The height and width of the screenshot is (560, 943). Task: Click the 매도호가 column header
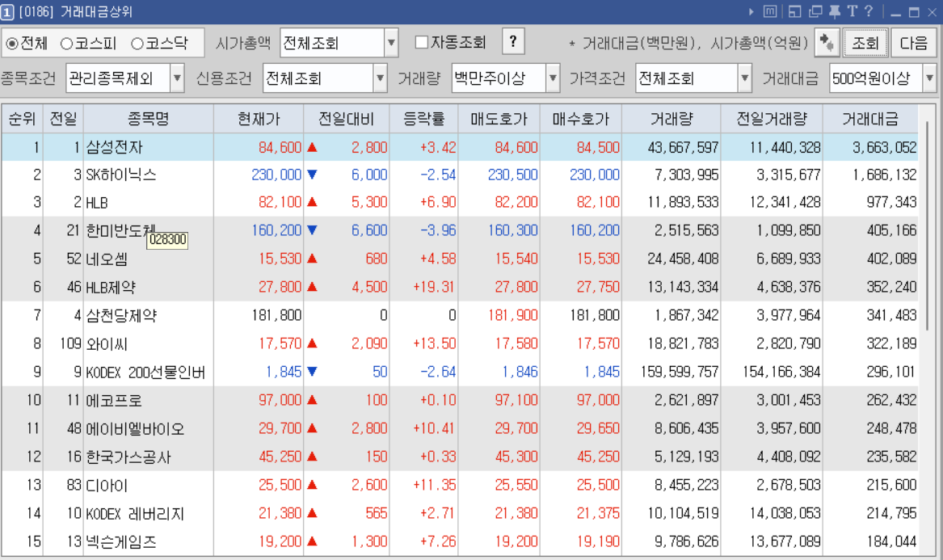coord(499,119)
